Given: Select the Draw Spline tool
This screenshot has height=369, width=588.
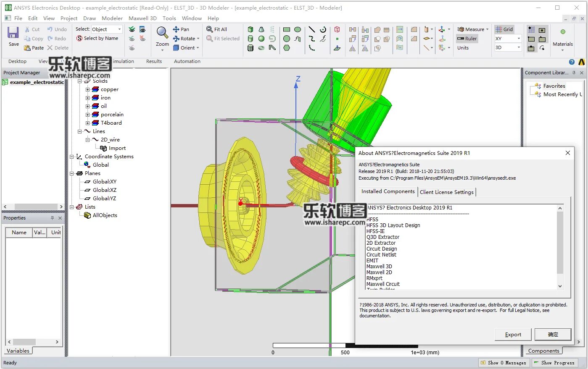Looking at the screenshot, I should click(312, 39).
